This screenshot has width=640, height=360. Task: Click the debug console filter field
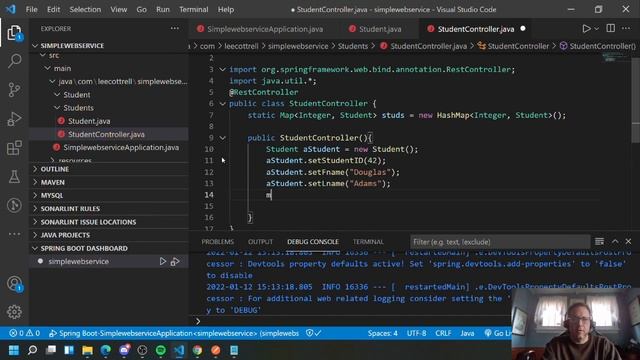tap(500, 242)
